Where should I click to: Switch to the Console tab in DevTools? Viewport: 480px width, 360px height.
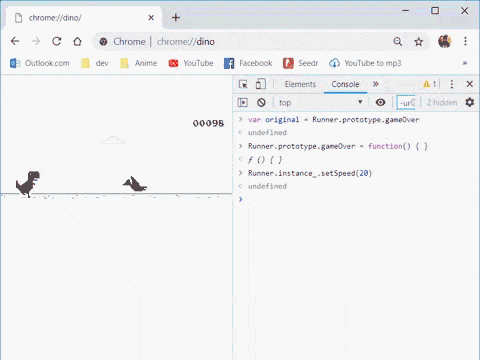click(345, 84)
